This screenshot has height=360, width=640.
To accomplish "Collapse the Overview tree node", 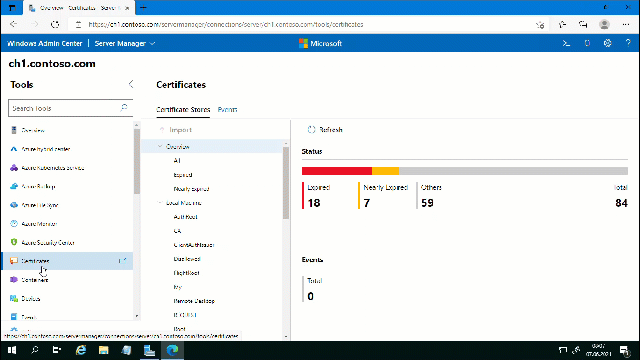I will [x=160, y=146].
